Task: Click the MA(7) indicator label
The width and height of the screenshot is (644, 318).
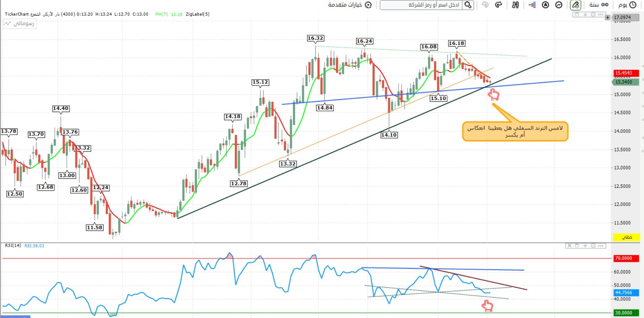Action: click(x=161, y=14)
